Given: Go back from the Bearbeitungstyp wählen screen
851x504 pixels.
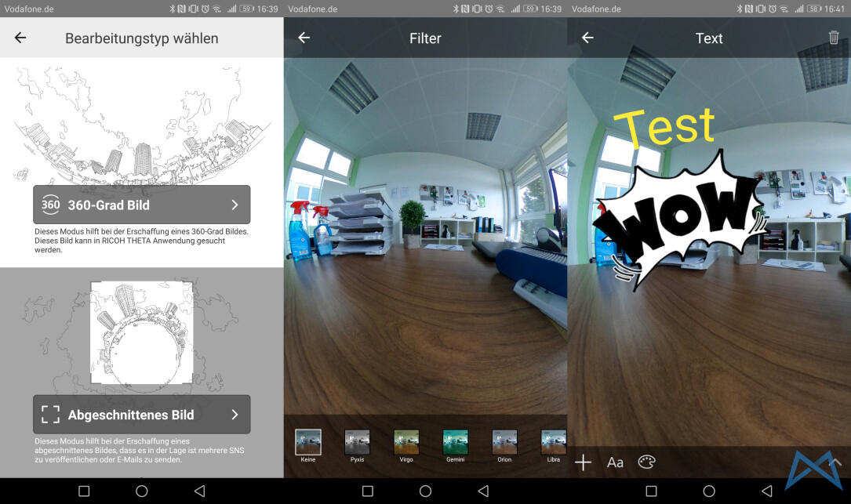Looking at the screenshot, I should (x=20, y=38).
